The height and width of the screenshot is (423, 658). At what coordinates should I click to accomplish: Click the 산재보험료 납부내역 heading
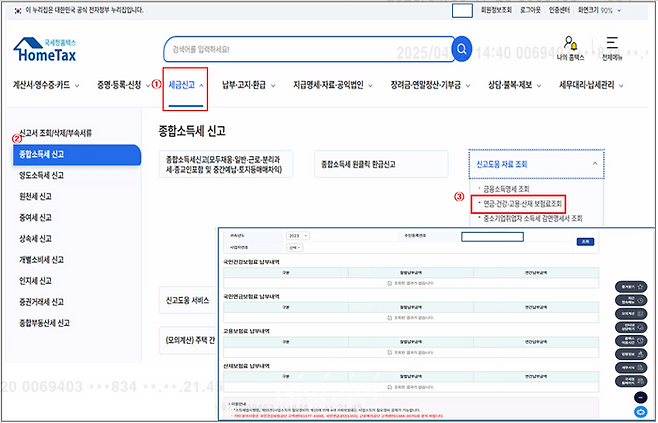pyautogui.click(x=246, y=366)
